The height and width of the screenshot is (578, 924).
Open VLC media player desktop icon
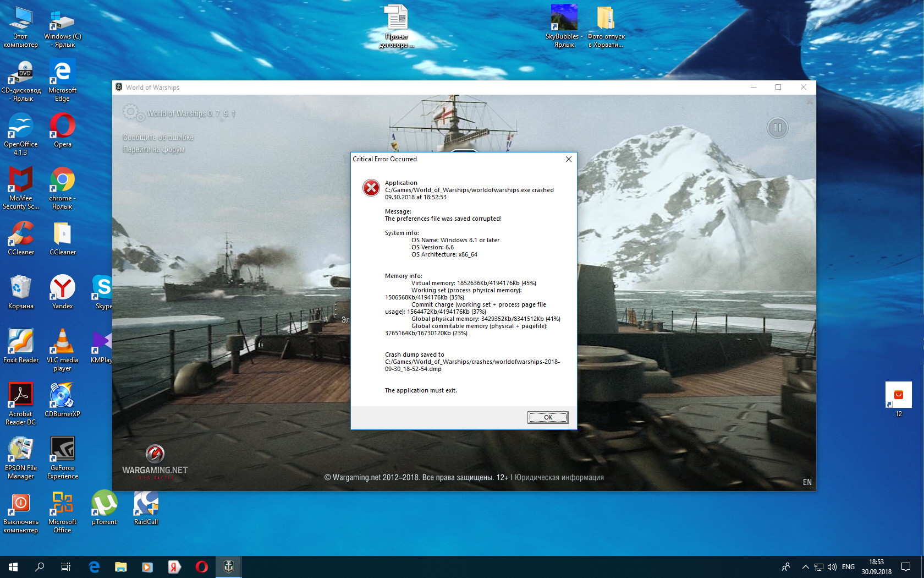(x=63, y=351)
